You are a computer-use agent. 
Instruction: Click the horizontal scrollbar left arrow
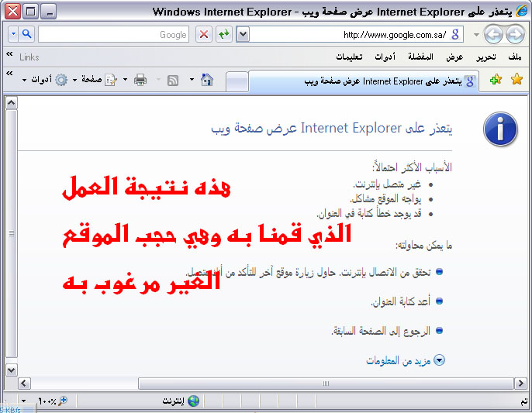(24, 384)
